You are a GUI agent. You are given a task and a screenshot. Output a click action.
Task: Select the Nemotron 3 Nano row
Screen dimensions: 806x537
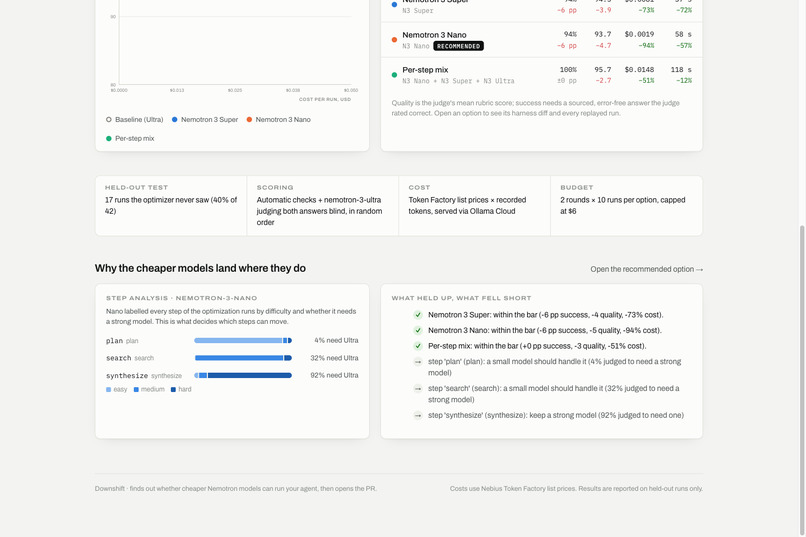[x=541, y=40]
